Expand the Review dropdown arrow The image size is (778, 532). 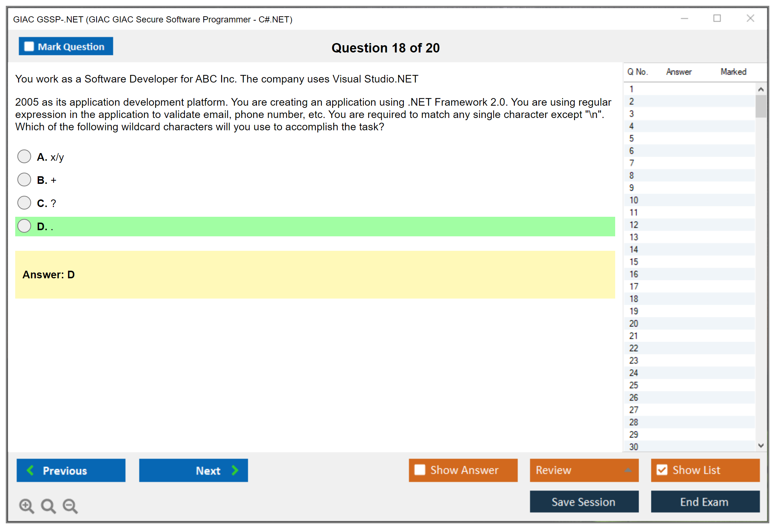[x=628, y=470]
